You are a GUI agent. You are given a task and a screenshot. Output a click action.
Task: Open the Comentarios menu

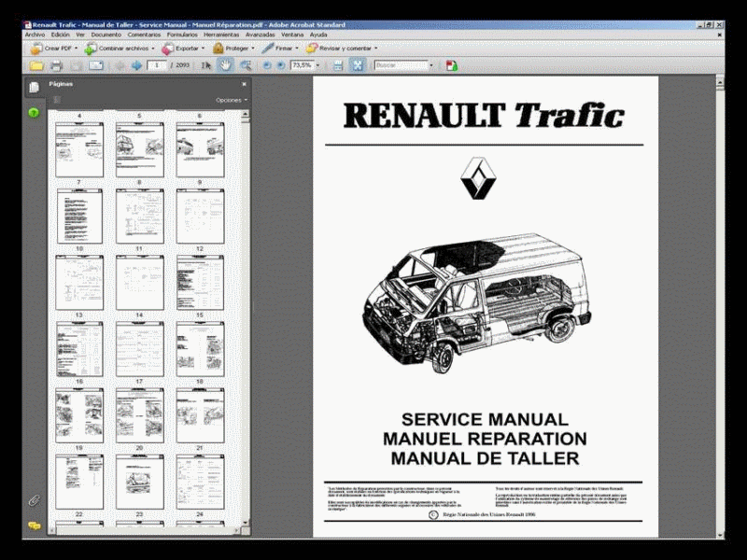(144, 35)
